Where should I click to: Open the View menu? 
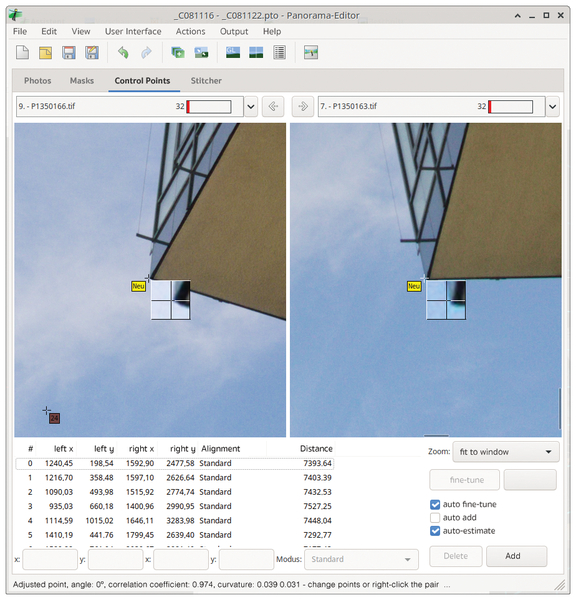coord(81,31)
